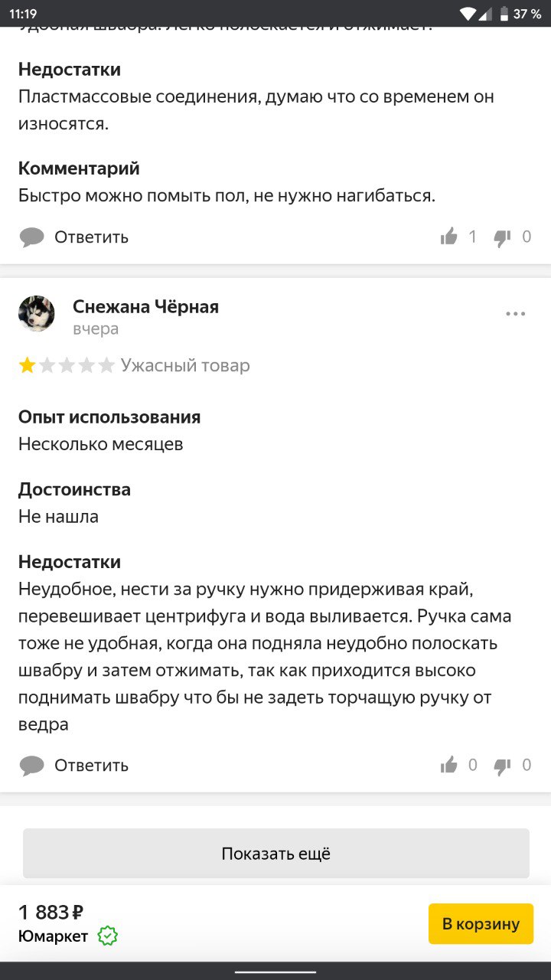Add item to cart with В корзину

[481, 923]
